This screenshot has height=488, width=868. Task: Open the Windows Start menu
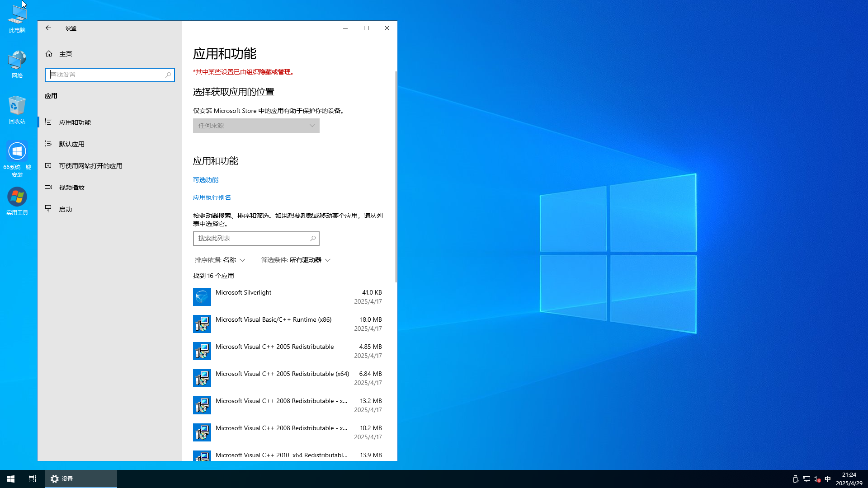[11, 479]
